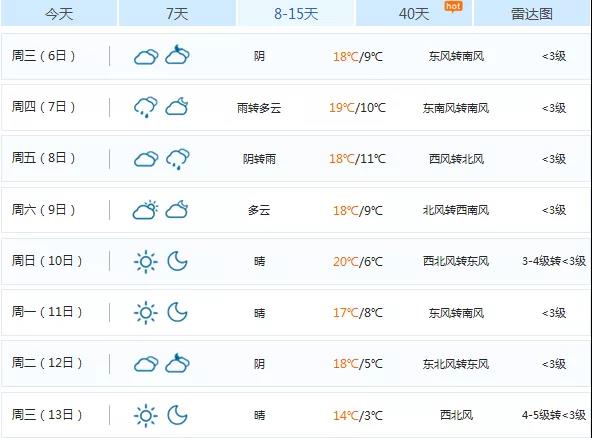This screenshot has width=592, height=438.
Task: Switch to the 今天 tab
Action: point(59,13)
